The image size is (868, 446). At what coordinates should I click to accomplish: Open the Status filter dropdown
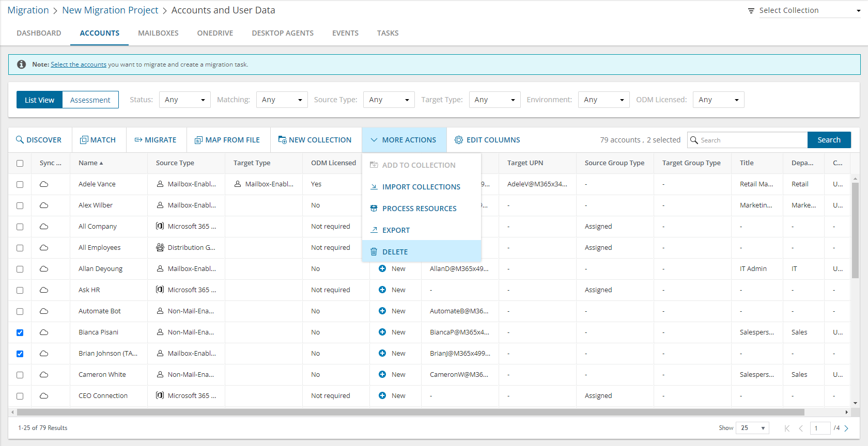(184, 100)
